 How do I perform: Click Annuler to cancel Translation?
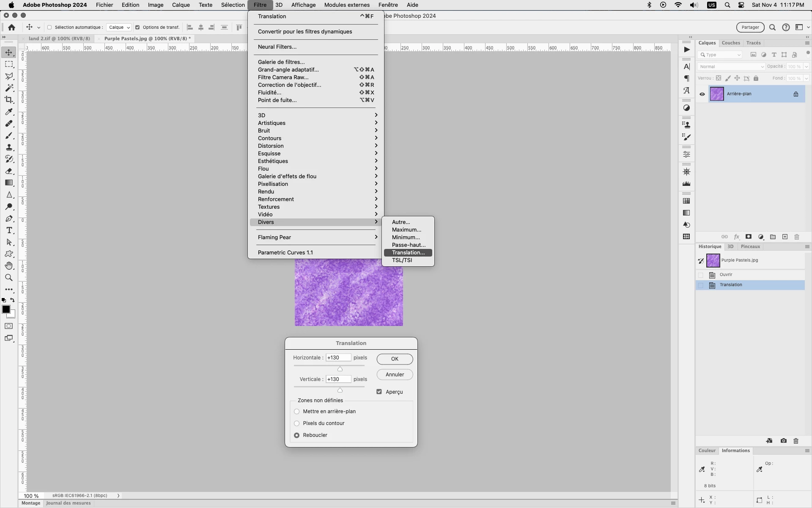click(394, 374)
